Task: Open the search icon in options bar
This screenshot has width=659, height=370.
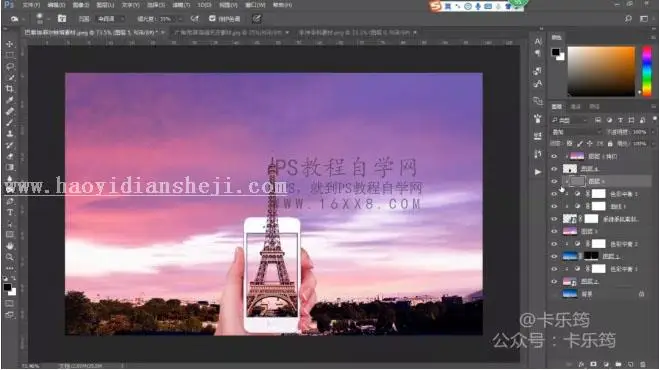Action: click(628, 18)
